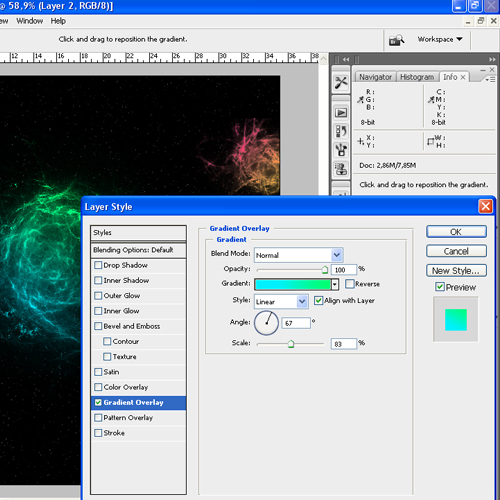
Task: Switch to the Histogram tab
Action: point(417,77)
